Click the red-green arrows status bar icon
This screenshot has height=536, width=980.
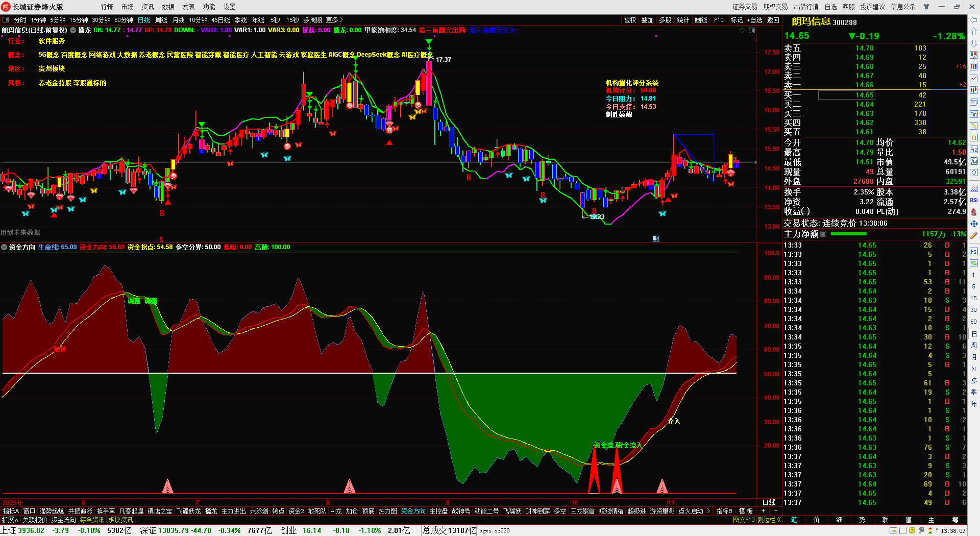tap(929, 531)
